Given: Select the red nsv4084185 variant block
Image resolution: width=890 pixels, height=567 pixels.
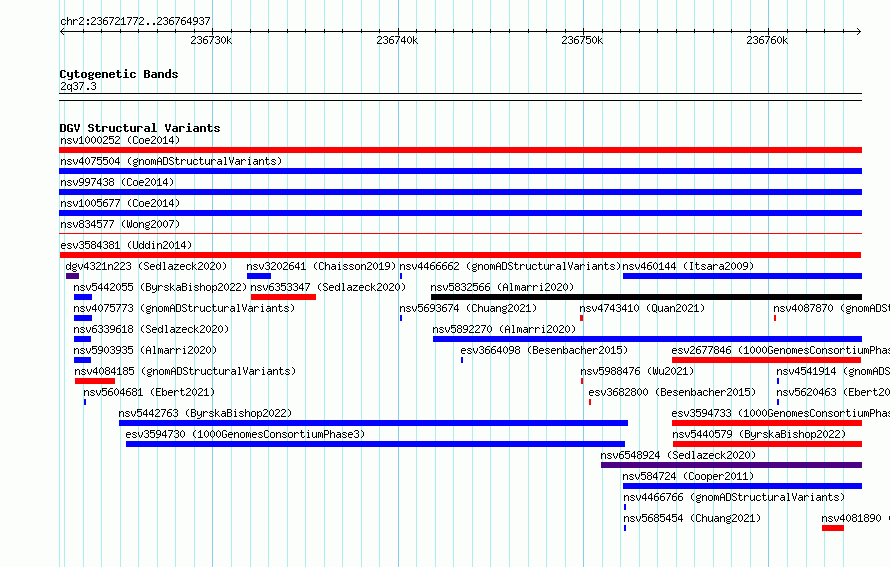Looking at the screenshot, I should tap(95, 381).
